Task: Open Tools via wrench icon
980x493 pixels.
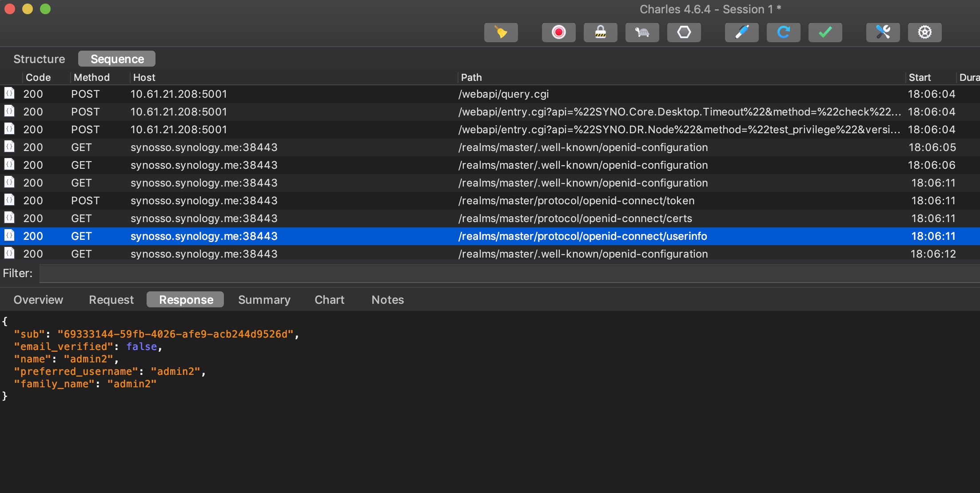Action: (883, 32)
